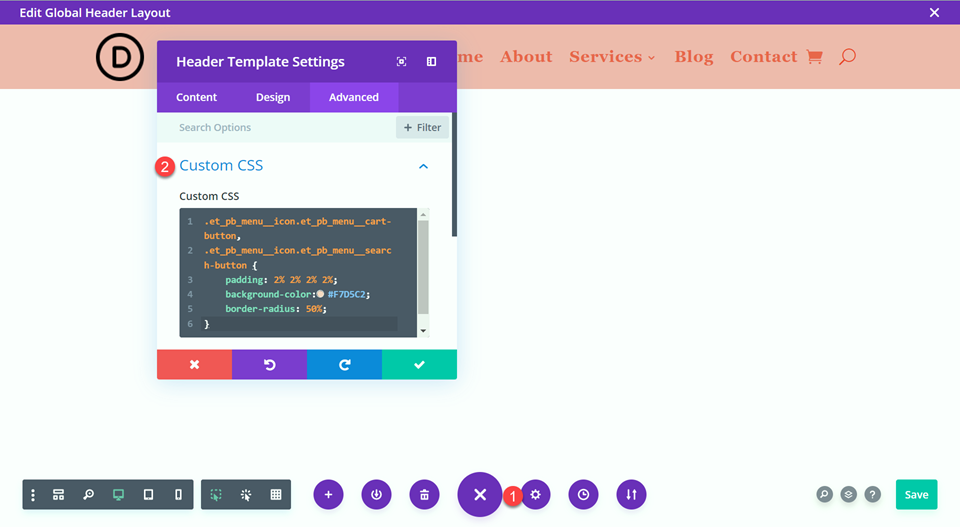Click the plus load-from-library button
This screenshot has width=960, height=527.
tap(329, 495)
